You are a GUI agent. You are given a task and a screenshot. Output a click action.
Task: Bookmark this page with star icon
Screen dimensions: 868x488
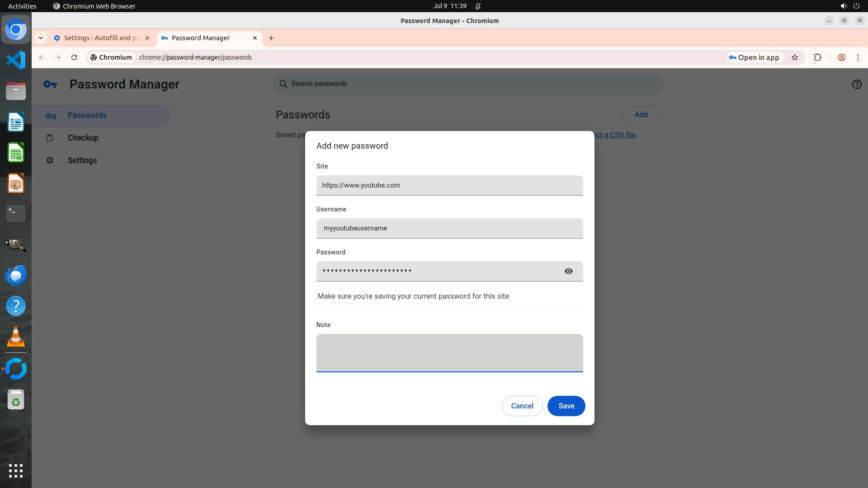click(x=794, y=57)
